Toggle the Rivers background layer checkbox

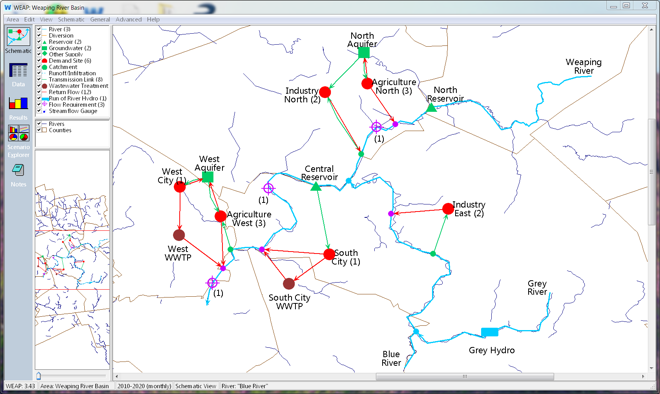tap(39, 124)
